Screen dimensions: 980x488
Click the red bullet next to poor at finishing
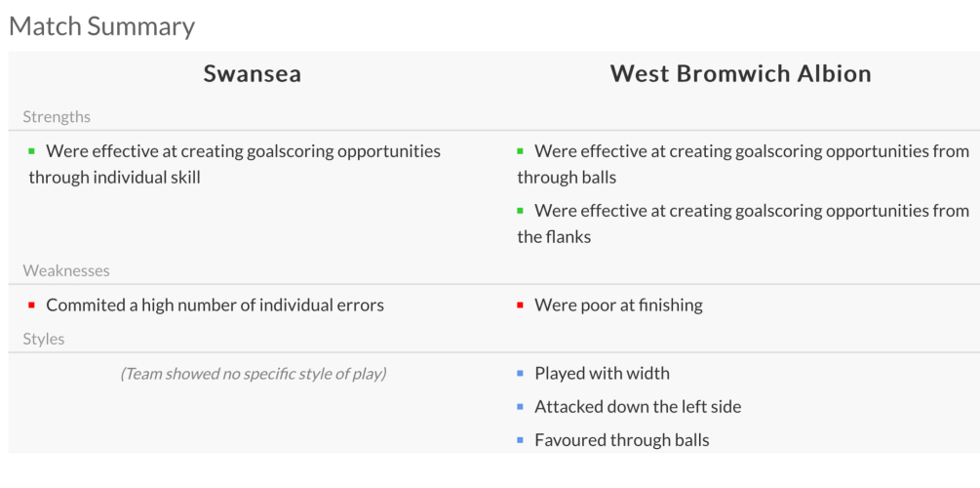[520, 305]
